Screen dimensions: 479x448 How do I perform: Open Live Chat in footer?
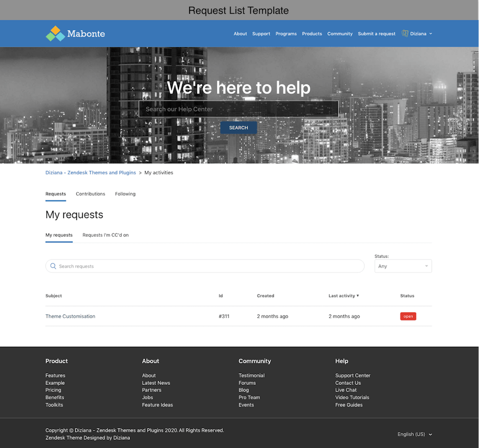pos(346,390)
